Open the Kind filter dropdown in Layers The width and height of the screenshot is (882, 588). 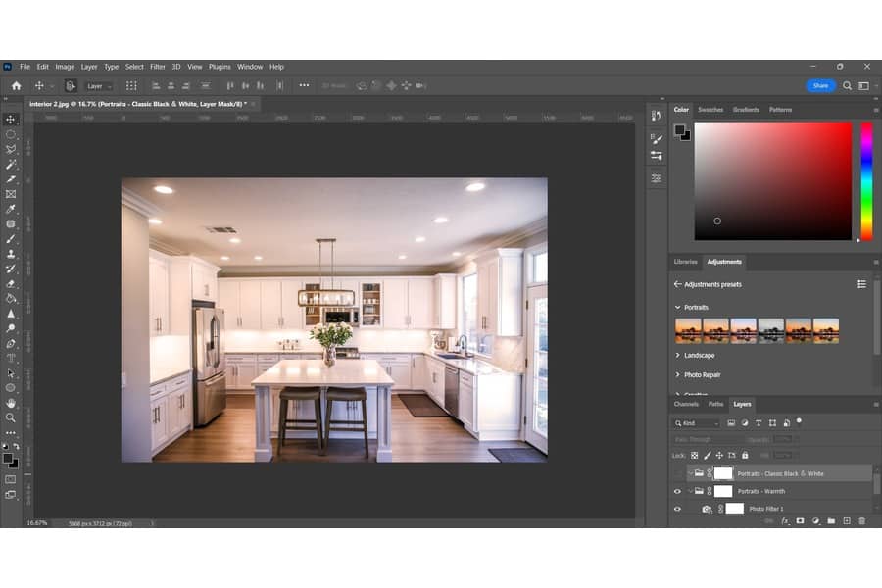(x=697, y=423)
